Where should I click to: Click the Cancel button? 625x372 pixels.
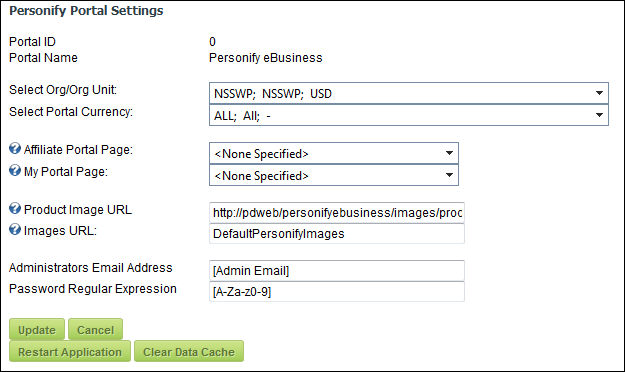pos(95,329)
